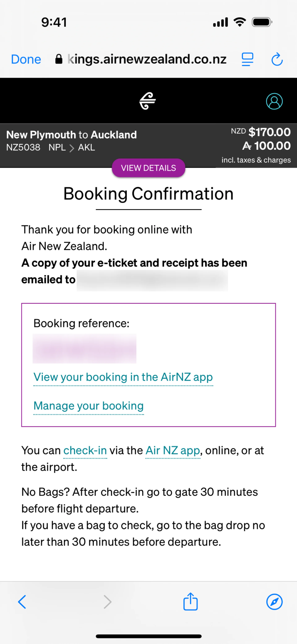Click the check-in link
297x644 pixels.
85,450
